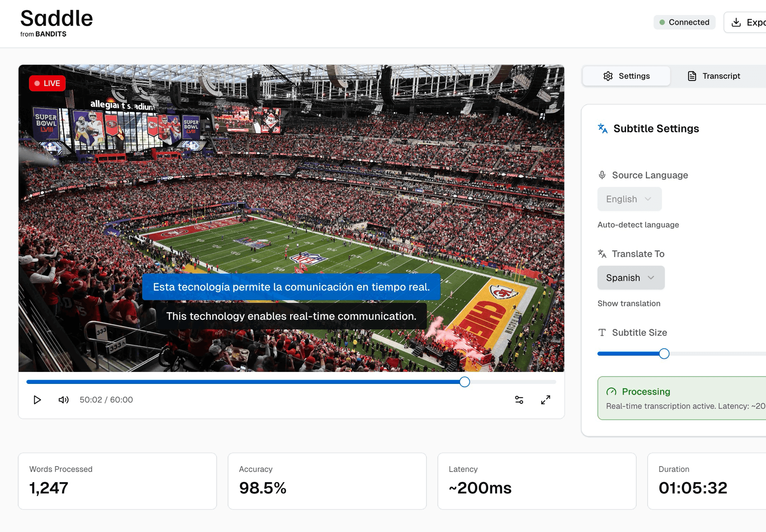This screenshot has height=532, width=766.
Task: Open video options with the sliders icon
Action: tap(519, 400)
